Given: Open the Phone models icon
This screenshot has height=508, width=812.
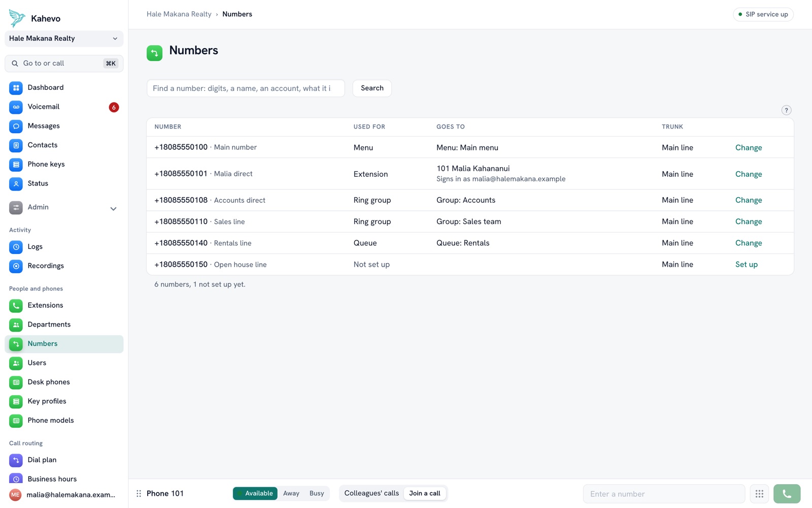Looking at the screenshot, I should click(x=16, y=421).
